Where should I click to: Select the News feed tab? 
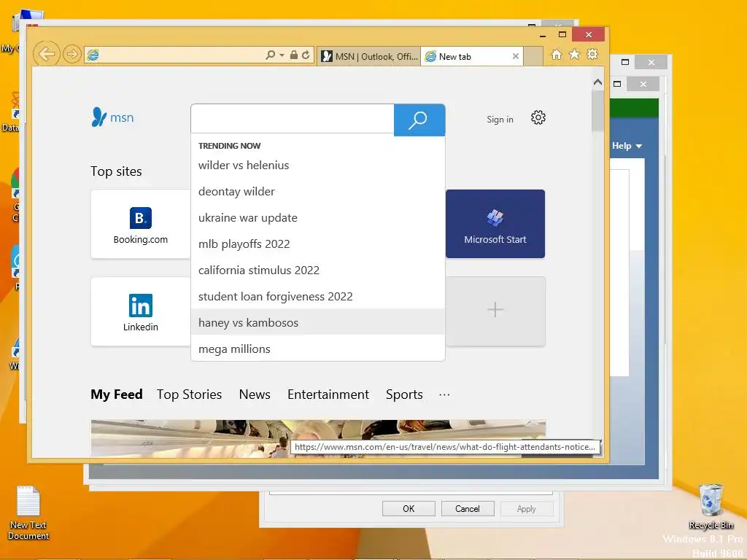click(255, 394)
